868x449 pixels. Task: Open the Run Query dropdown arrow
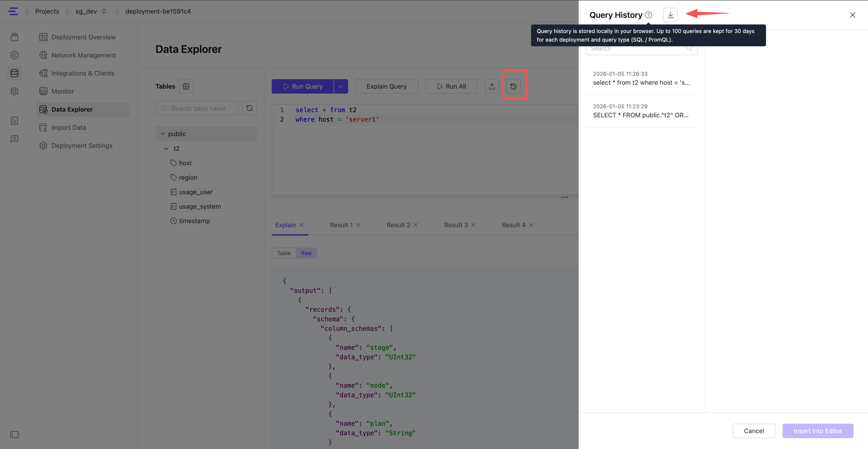point(340,86)
